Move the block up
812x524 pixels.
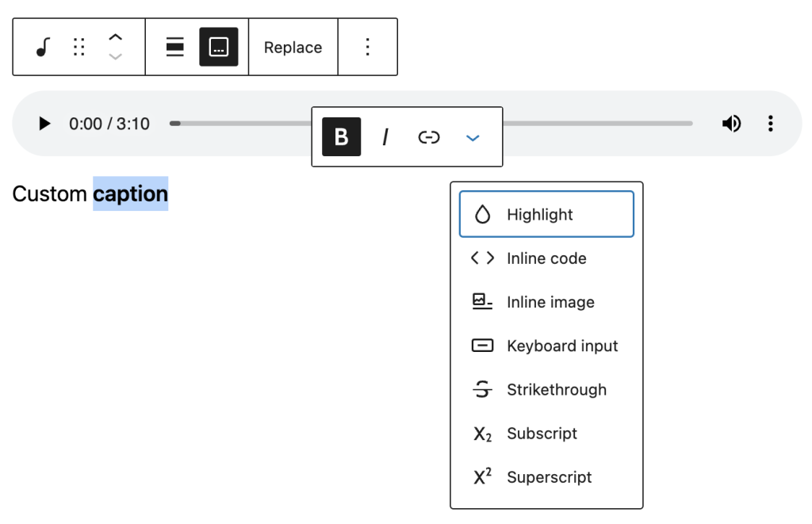[115, 36]
